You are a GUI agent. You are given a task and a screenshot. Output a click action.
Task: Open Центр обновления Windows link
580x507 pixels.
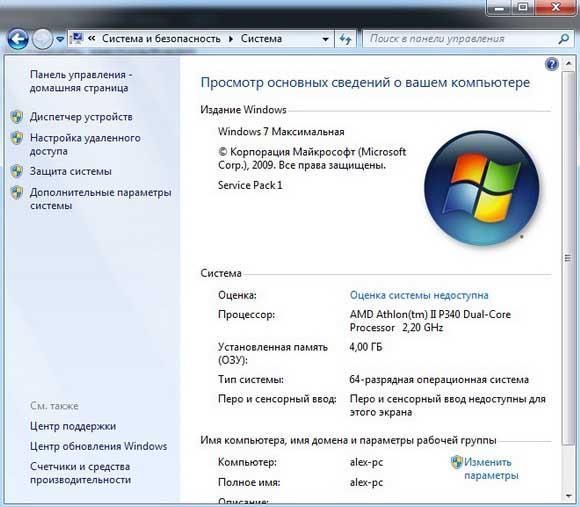(98, 446)
